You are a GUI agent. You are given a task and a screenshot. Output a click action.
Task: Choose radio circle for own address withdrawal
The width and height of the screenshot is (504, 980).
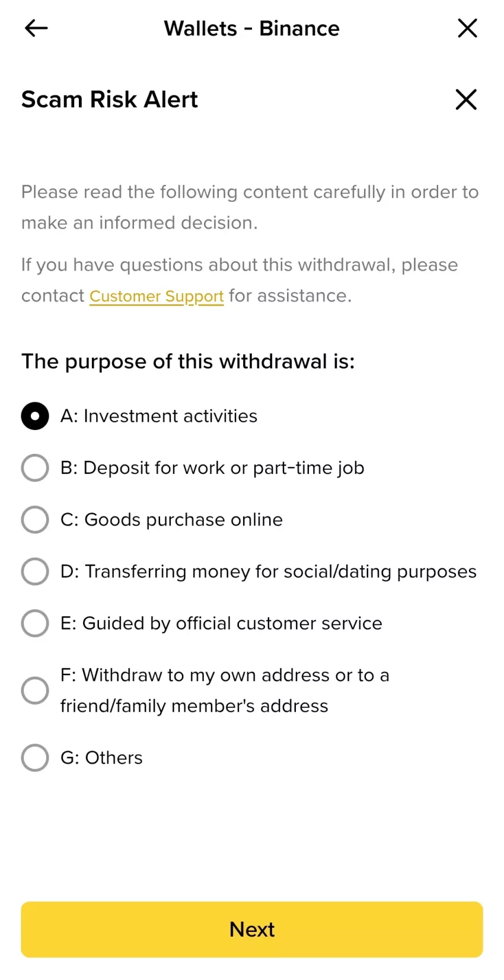(x=35, y=691)
